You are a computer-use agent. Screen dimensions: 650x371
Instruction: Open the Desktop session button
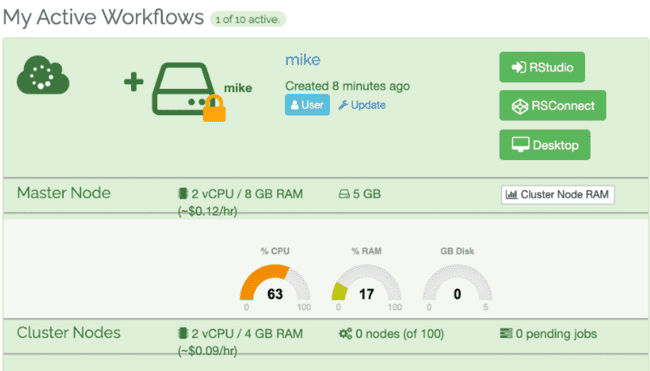pyautogui.click(x=545, y=145)
